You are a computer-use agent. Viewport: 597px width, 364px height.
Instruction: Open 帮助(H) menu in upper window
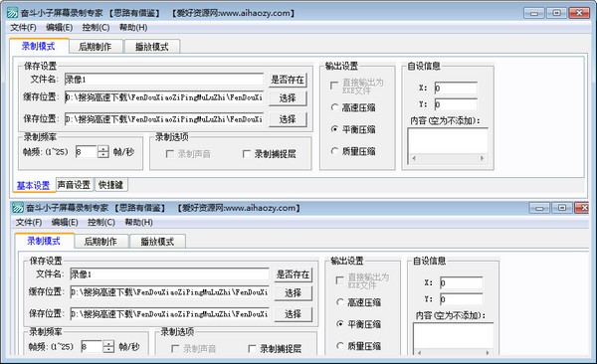(133, 28)
